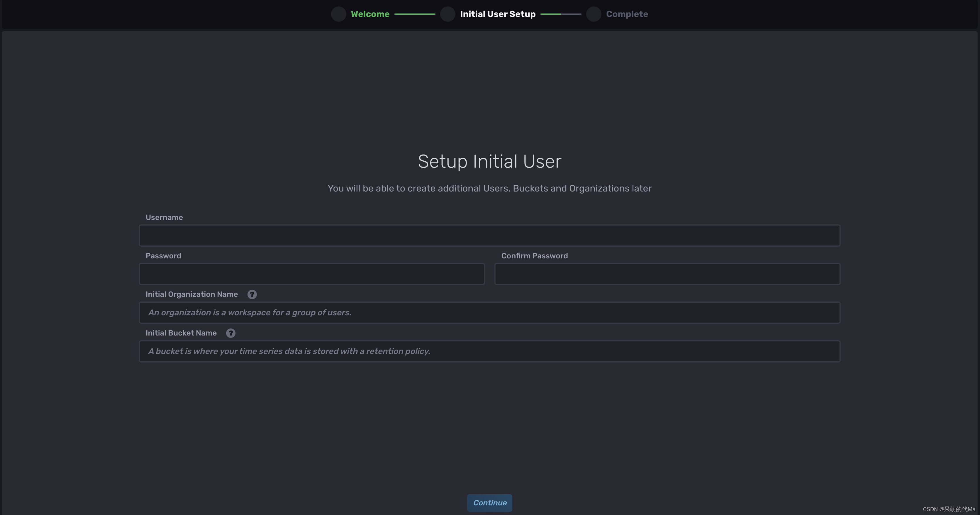Click the Password label
This screenshot has width=980, height=515.
point(164,256)
